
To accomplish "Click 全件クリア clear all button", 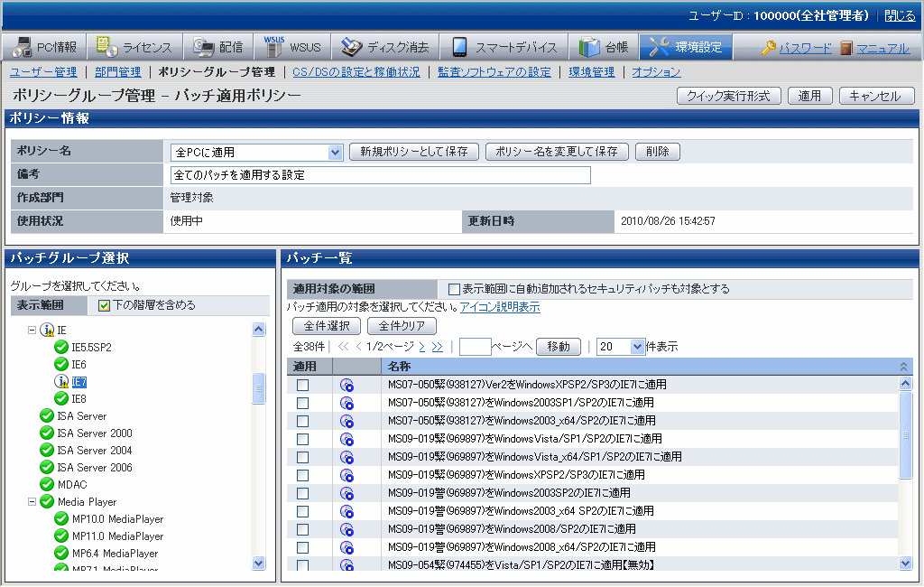I will [402, 326].
